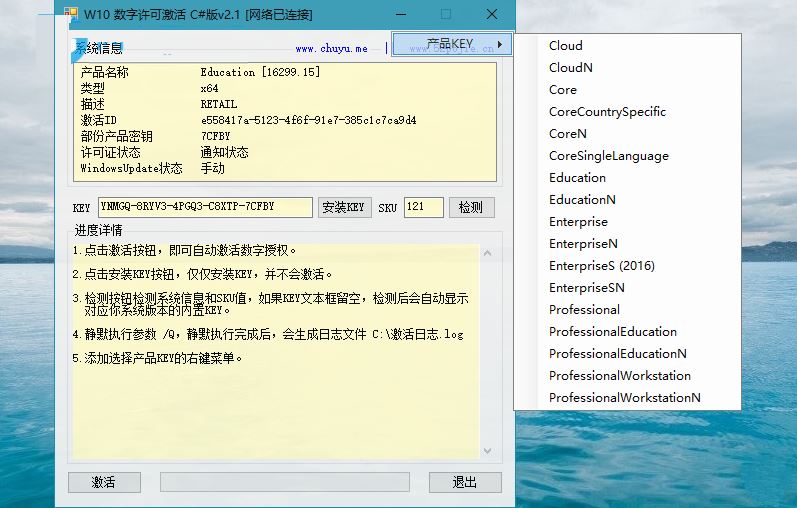The image size is (797, 508).
Task: Click instruction line 4 about 静默执行参数
Action: tap(268, 334)
